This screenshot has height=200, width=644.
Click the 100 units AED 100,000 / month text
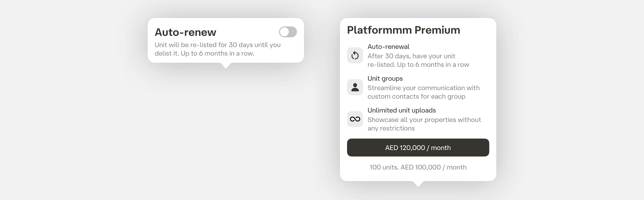418,167
